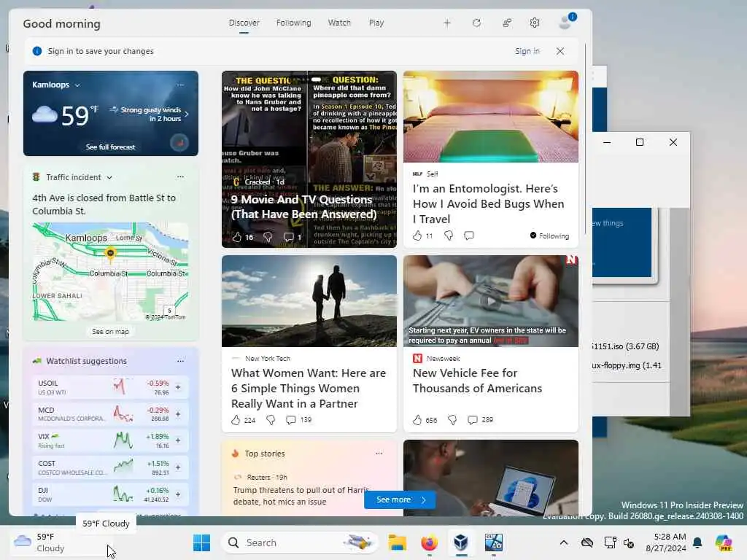
Task: Click the See more button
Action: coord(400,499)
